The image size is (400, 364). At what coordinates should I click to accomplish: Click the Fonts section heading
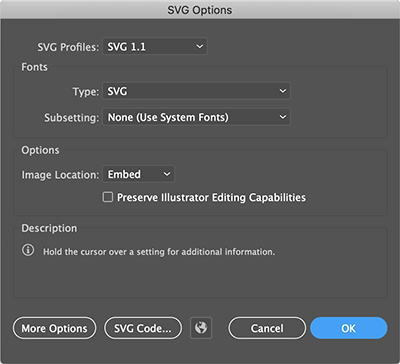click(34, 67)
